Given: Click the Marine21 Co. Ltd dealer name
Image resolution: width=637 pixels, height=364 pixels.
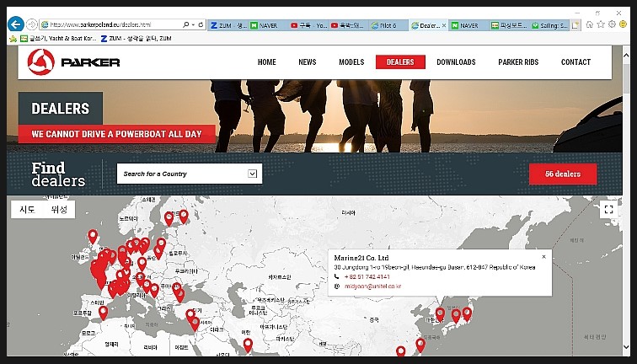Looking at the screenshot, I should pyautogui.click(x=361, y=258).
